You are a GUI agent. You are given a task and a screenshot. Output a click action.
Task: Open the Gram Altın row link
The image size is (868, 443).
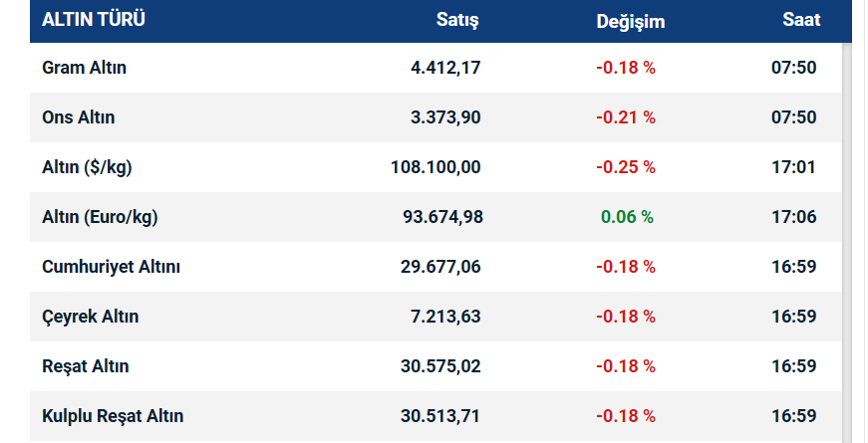(x=85, y=68)
